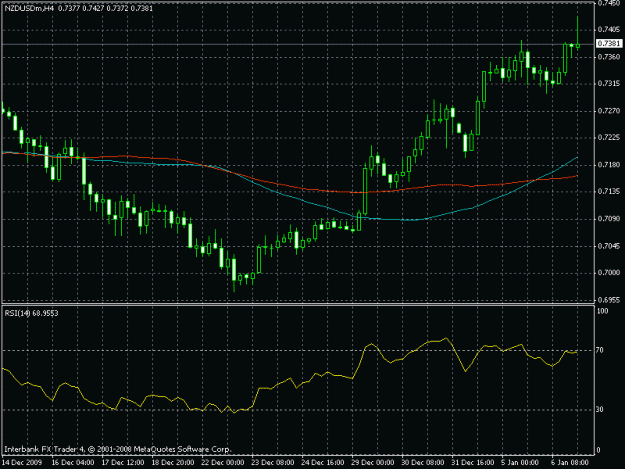
Task: Click the 0.7225 price axis label
Action: 609,138
